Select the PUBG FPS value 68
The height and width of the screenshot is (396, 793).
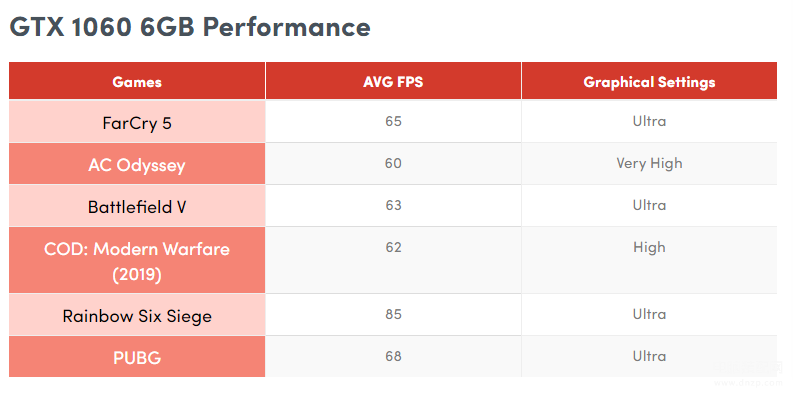click(393, 356)
